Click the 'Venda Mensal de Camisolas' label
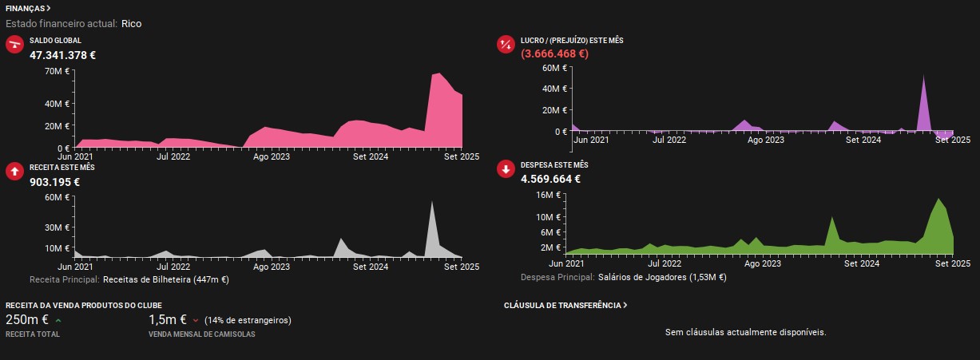Image resolution: width=980 pixels, height=360 pixels. 202,334
